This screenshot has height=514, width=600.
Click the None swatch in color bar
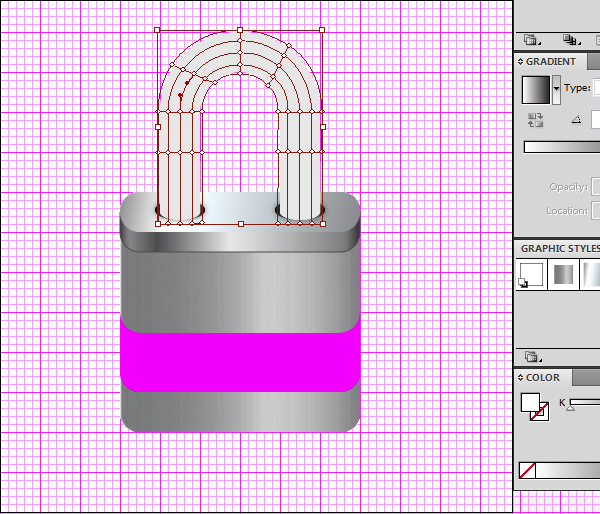tap(527, 470)
